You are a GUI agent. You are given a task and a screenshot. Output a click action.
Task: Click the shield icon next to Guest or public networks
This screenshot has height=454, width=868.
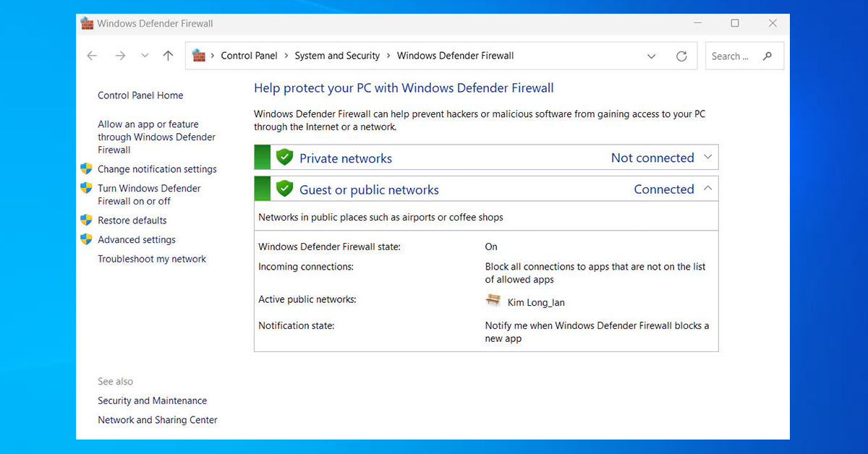coord(284,189)
